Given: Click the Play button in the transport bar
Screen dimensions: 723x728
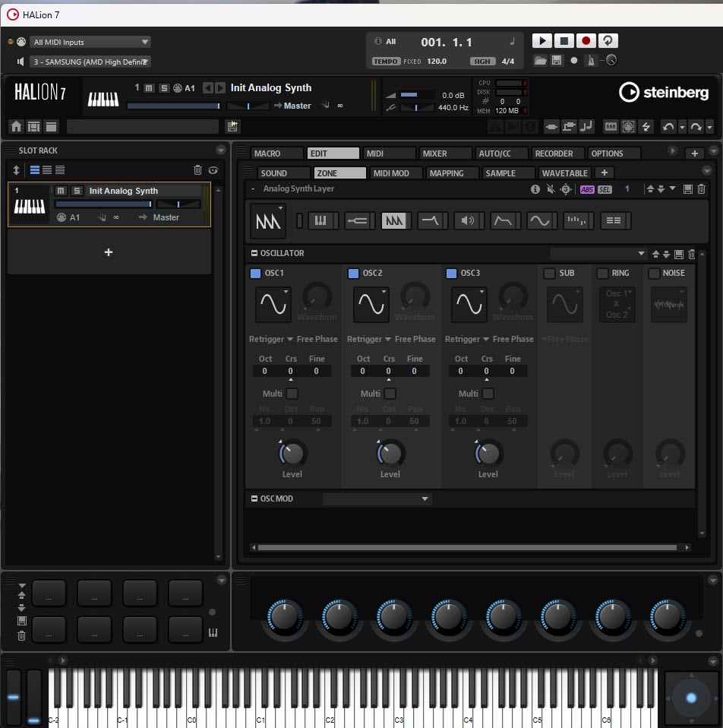Looking at the screenshot, I should click(541, 41).
